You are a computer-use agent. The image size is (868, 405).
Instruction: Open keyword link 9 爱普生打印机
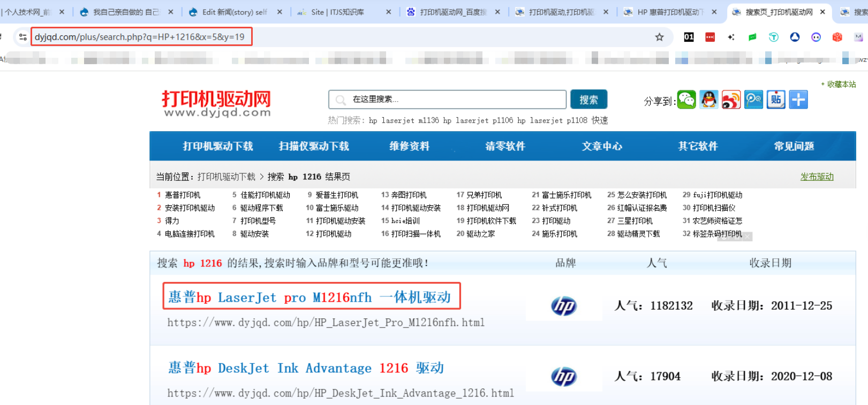coord(337,195)
